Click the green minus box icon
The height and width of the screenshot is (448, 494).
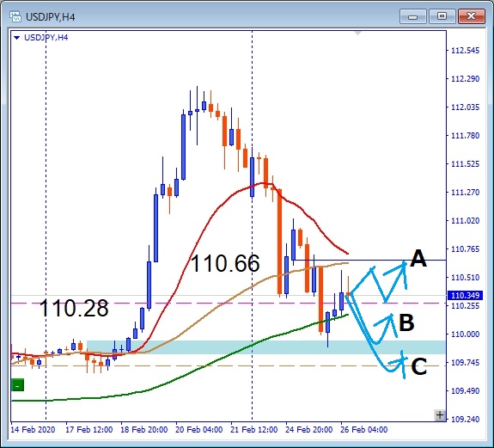tap(18, 385)
